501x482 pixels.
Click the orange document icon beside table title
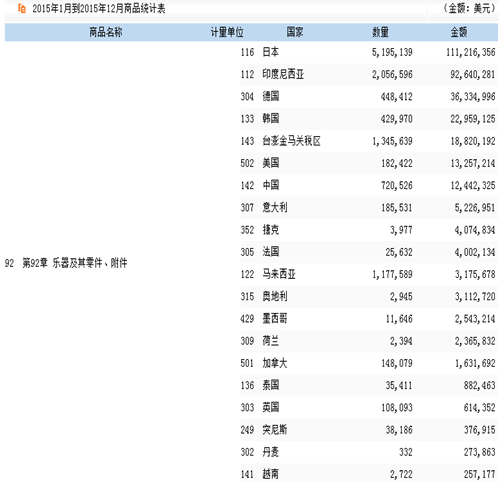[22, 8]
